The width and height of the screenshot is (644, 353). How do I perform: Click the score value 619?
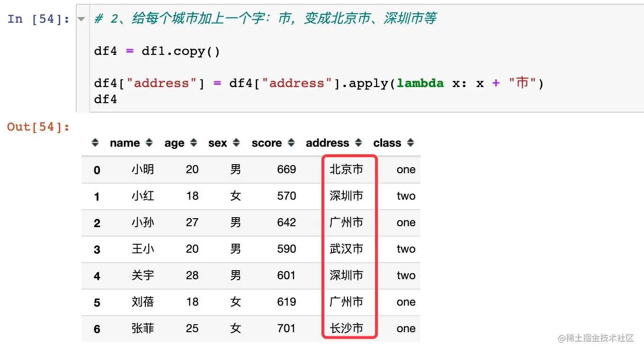pos(286,302)
